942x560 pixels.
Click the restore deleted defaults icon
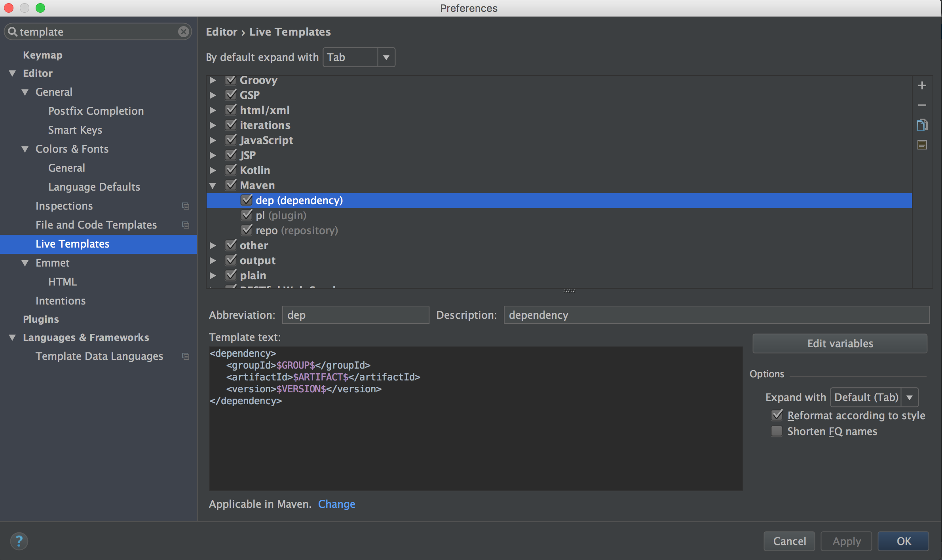point(922,145)
